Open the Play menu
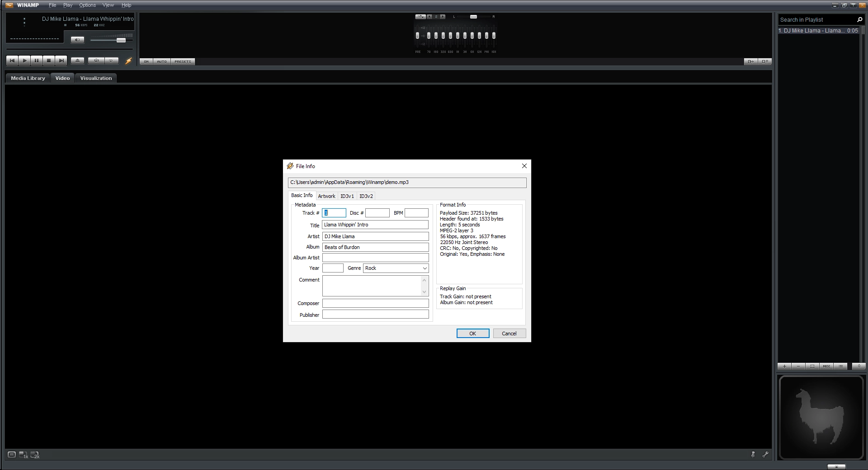The height and width of the screenshot is (470, 868). tap(67, 5)
